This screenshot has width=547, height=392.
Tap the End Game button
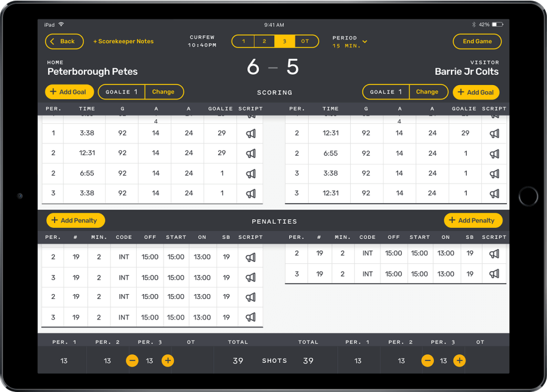pos(476,41)
